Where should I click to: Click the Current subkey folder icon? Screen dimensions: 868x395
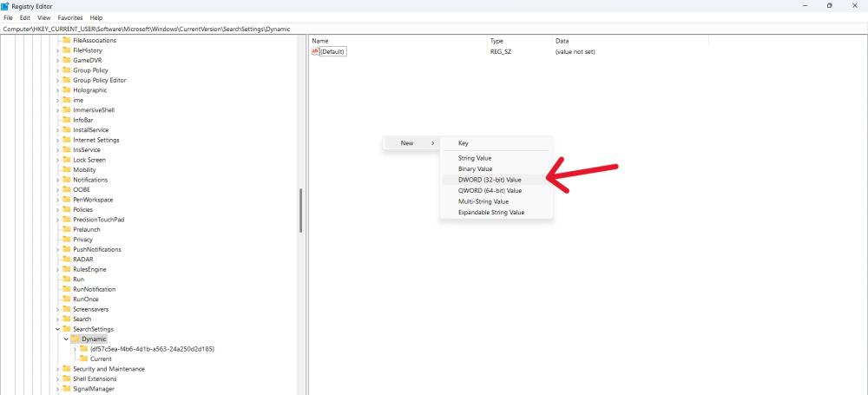pos(83,359)
